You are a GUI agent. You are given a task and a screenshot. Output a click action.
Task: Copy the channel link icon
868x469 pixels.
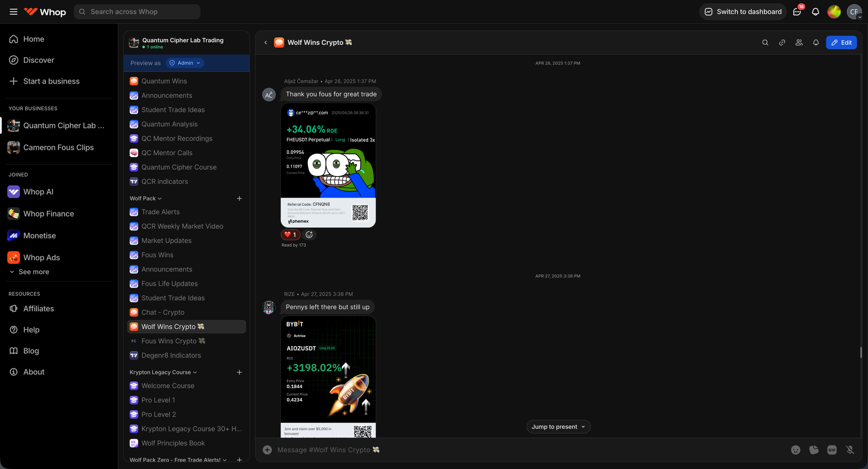pos(782,43)
